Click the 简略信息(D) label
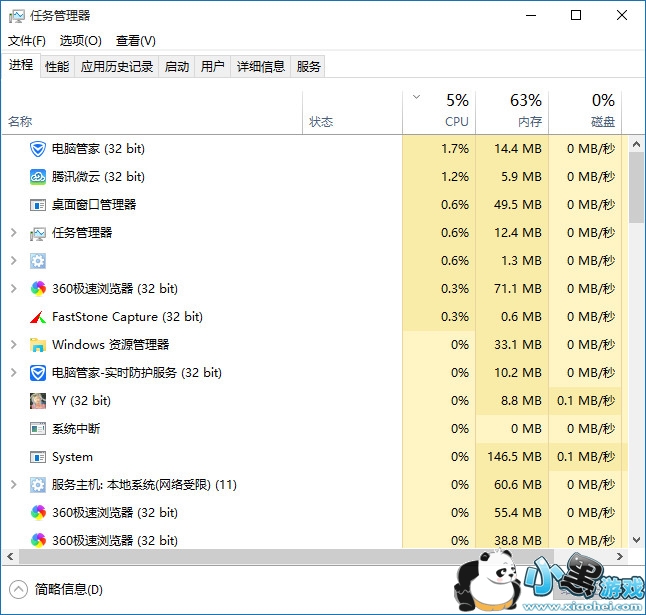 [x=69, y=589]
